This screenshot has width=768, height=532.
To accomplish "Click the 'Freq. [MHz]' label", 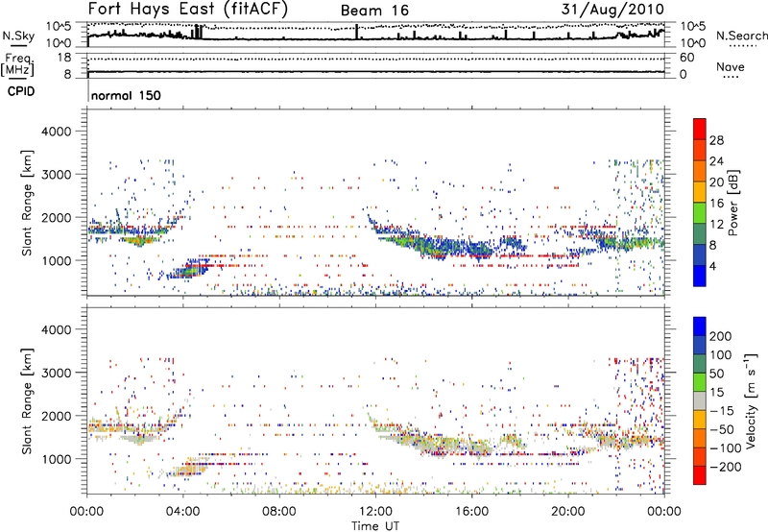I will tap(17, 64).
